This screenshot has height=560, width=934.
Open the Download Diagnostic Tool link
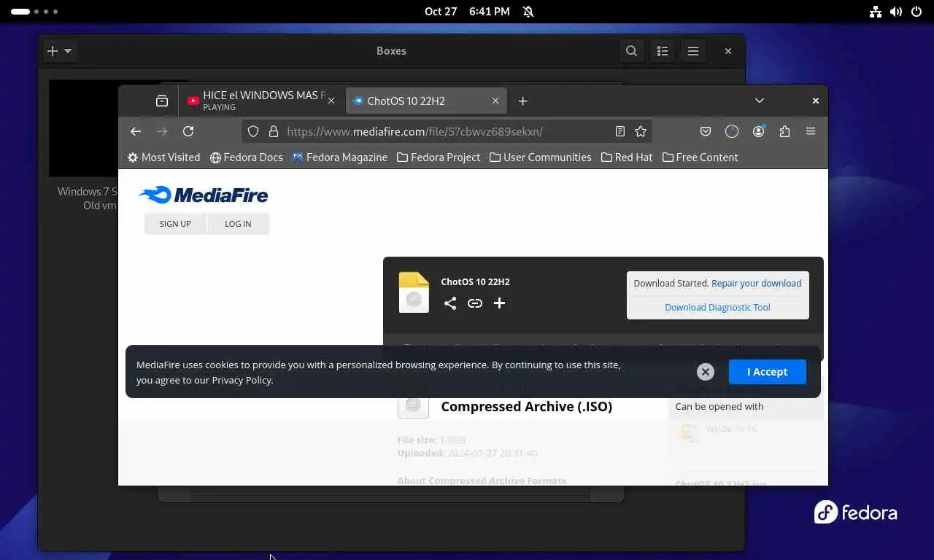coord(717,307)
